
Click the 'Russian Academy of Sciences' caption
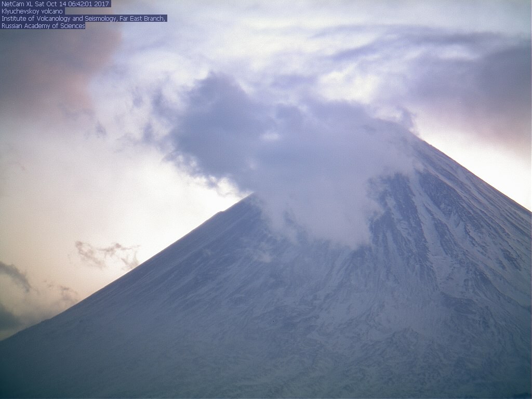[x=43, y=26]
